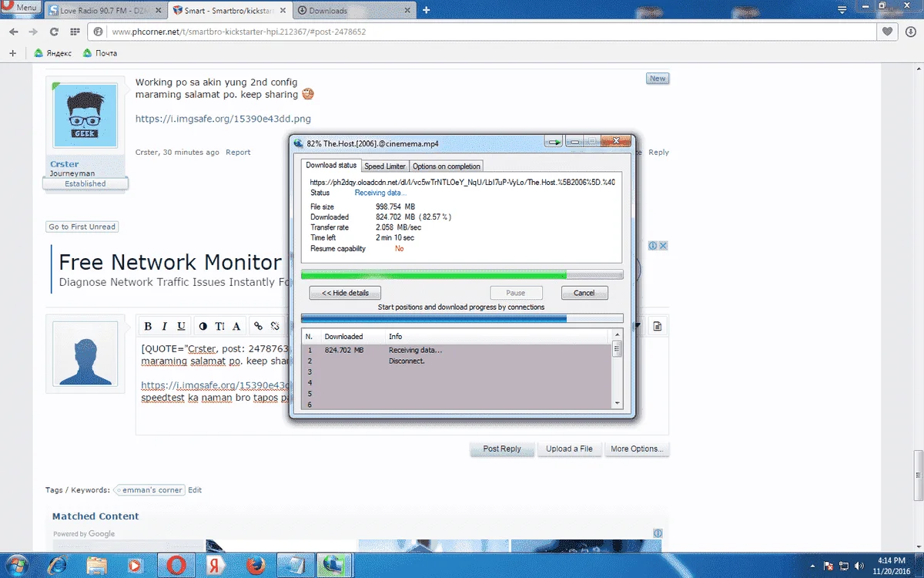The height and width of the screenshot is (578, 924).
Task: Open the Opera Menu button
Action: coord(22,7)
